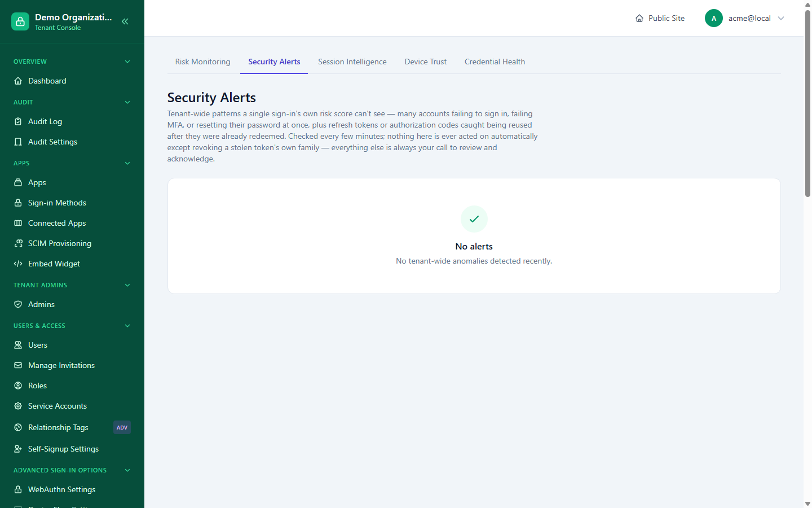Click the SCIM Provisioning icon
Image resolution: width=812 pixels, height=508 pixels.
point(18,243)
